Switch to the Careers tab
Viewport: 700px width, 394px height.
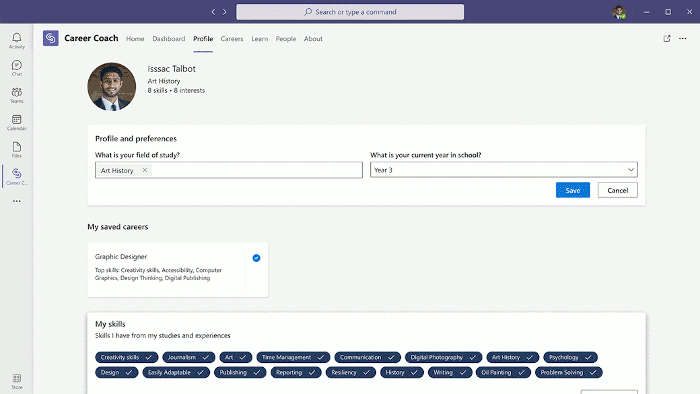tap(232, 39)
